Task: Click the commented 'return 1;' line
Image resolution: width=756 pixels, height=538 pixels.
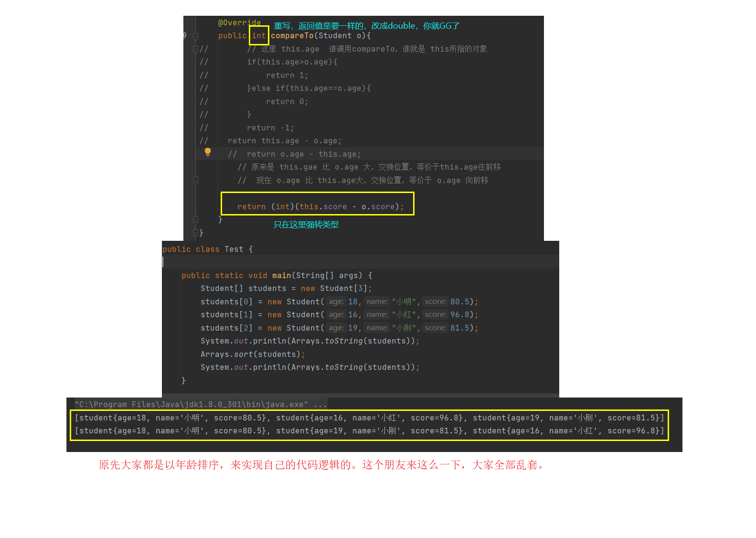Action: tap(287, 75)
